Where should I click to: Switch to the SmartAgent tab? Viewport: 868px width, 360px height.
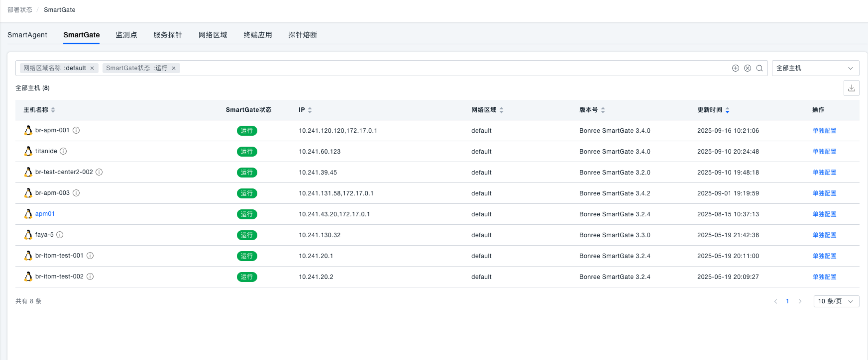(x=27, y=35)
